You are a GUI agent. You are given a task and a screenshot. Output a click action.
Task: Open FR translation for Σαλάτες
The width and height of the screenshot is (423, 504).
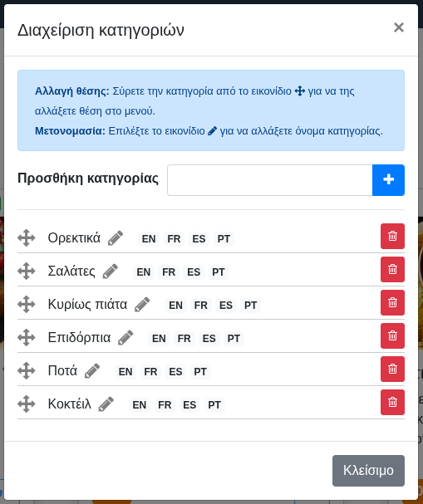(x=169, y=272)
